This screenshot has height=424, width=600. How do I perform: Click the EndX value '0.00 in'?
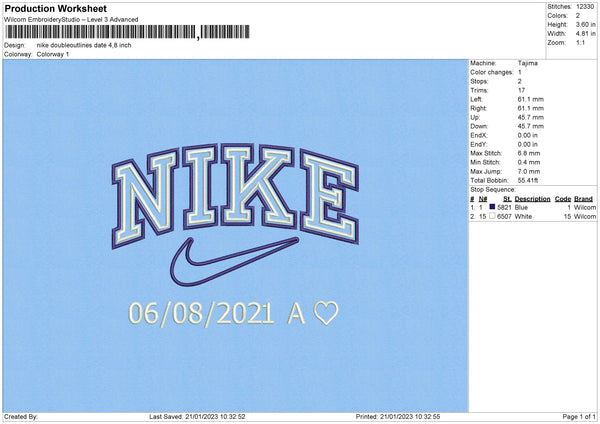pyautogui.click(x=528, y=135)
